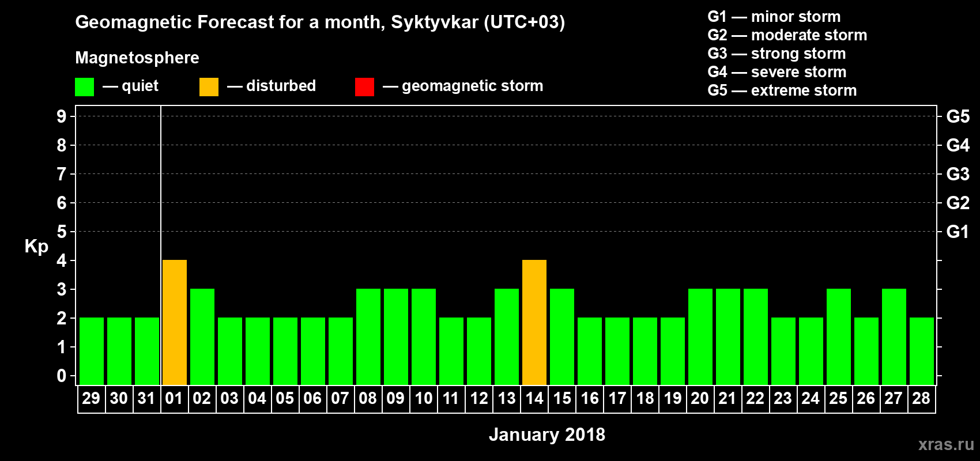Click the 'G4 — severe storm' legend text
This screenshot has height=461, width=980.
(777, 72)
